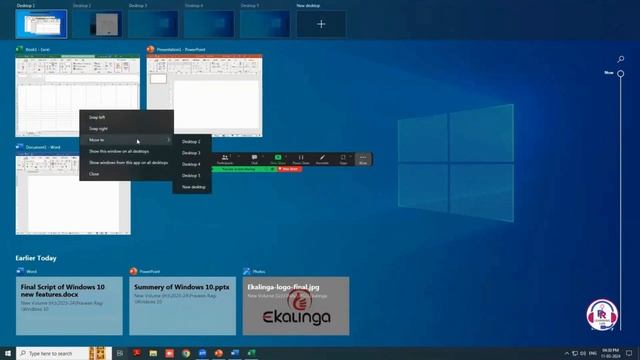Move window to Desktop 5 in submenu

click(192, 176)
